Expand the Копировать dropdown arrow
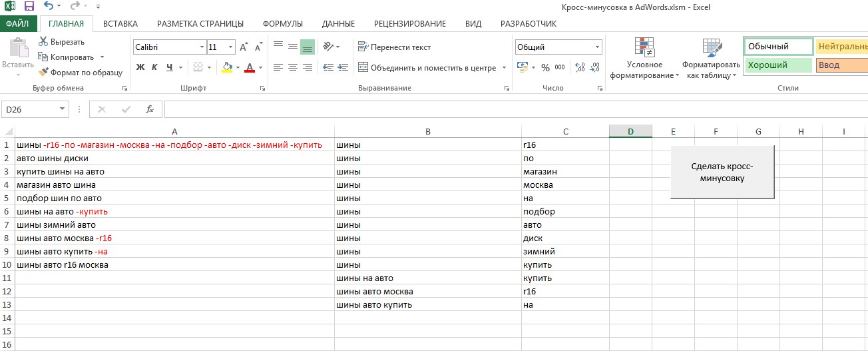The height and width of the screenshot is (351, 868). pos(101,57)
